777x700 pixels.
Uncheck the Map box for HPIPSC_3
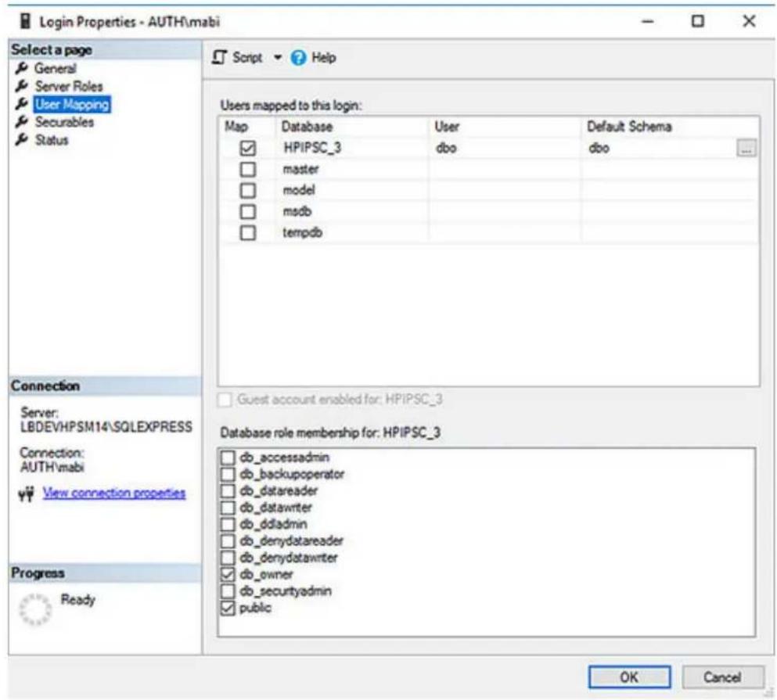(248, 148)
